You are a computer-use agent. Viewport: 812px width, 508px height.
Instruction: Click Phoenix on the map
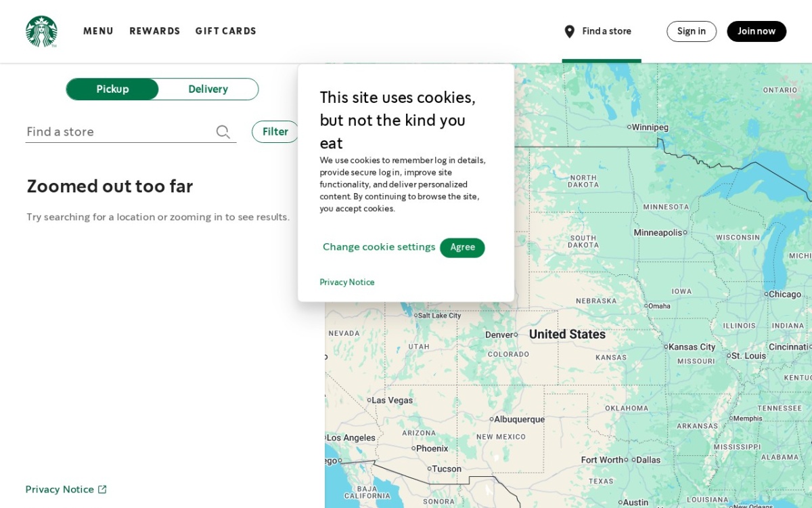[432, 448]
